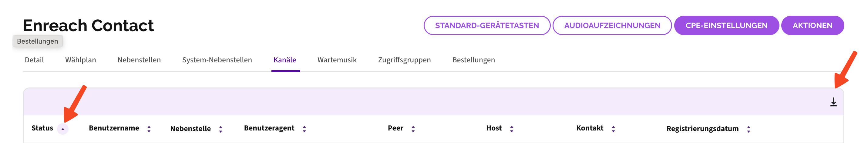Open the Nebenstellen tab
Image resolution: width=868 pixels, height=155 pixels.
(139, 60)
